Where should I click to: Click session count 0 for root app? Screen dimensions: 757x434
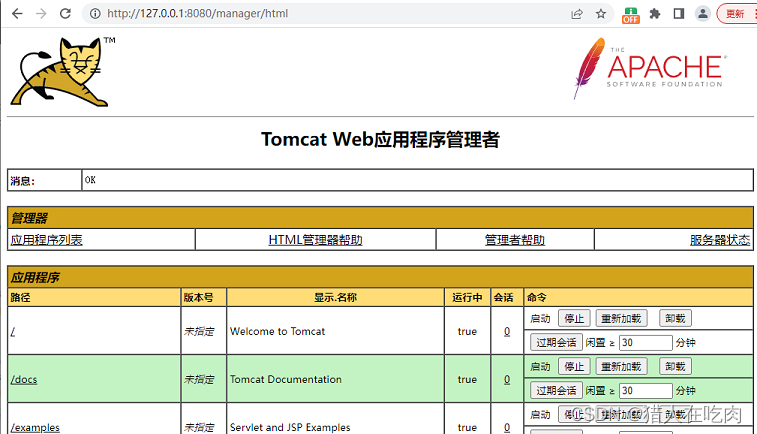click(507, 331)
